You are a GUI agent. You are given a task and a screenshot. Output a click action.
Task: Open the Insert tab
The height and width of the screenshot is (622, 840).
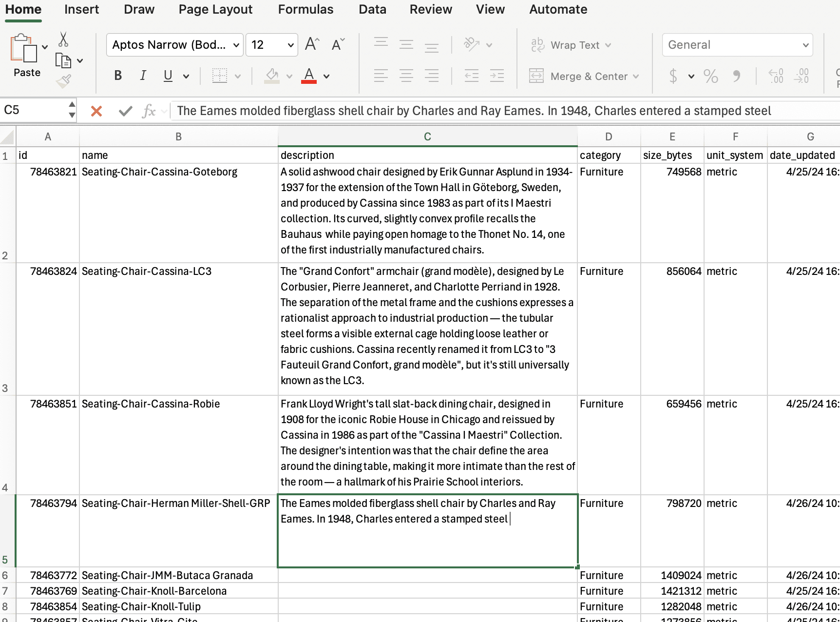81,10
